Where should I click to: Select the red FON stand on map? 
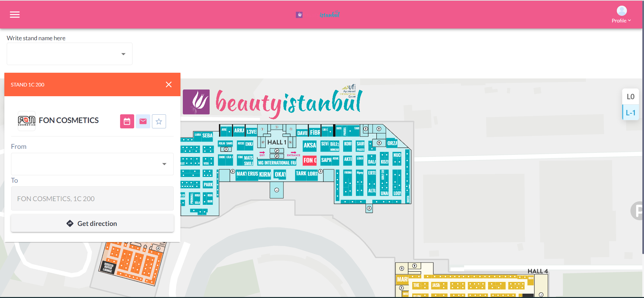tap(310, 161)
